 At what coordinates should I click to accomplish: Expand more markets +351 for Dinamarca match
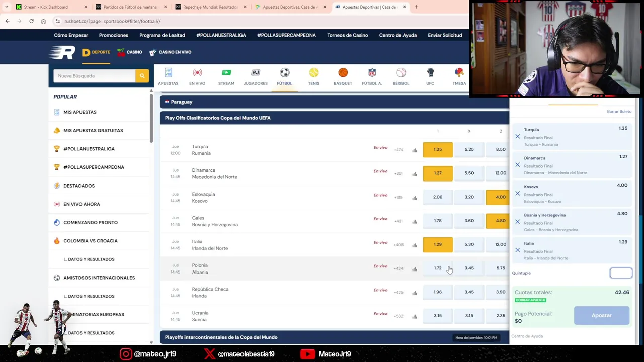398,173
